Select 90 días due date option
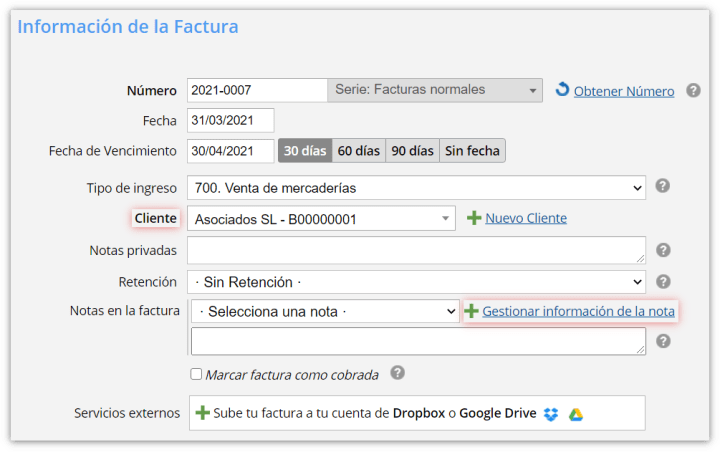This screenshot has height=452, width=720. (412, 151)
